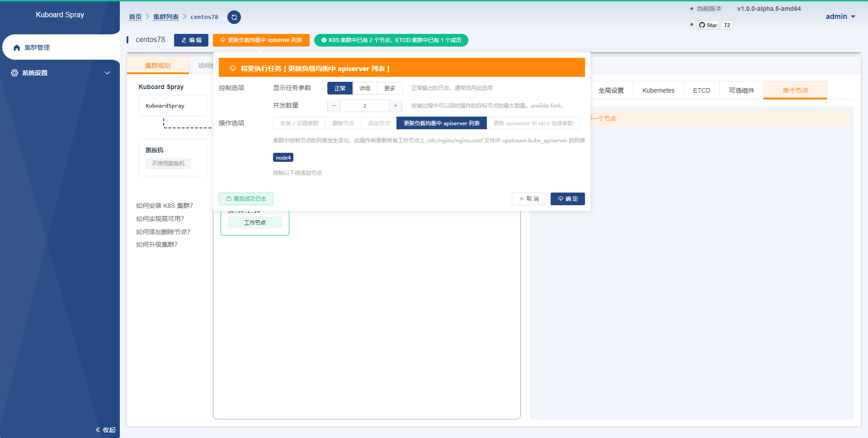Click 确定 to confirm the task
Screen dimensions: 868x438
[x=568, y=199]
